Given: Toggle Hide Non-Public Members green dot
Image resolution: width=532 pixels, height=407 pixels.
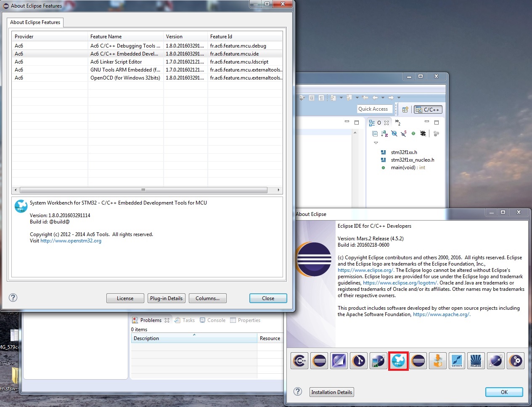Looking at the screenshot, I should coord(413,134).
